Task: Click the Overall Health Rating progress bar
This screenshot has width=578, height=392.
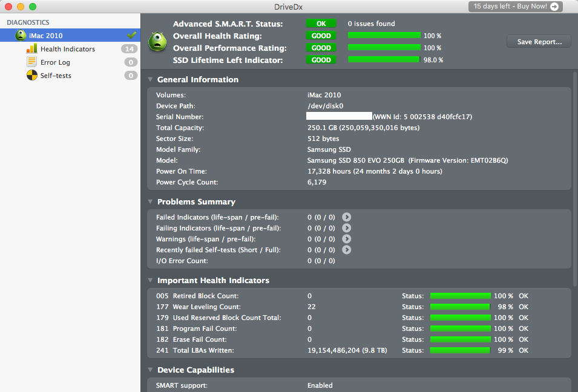Action: point(384,35)
